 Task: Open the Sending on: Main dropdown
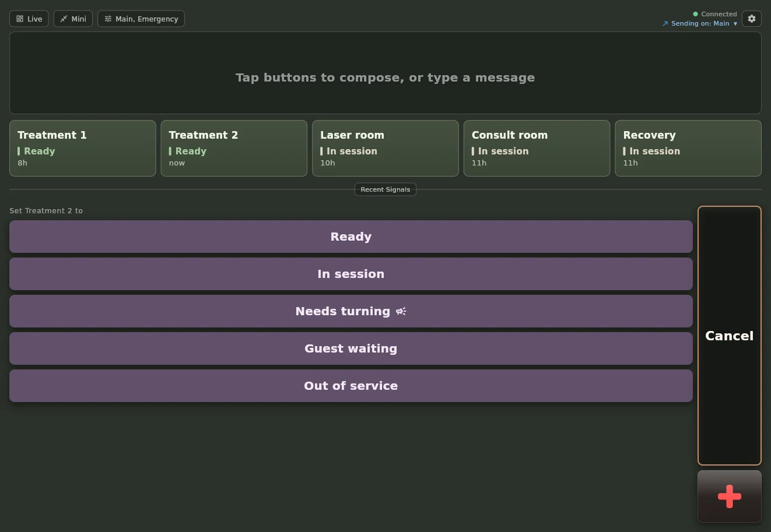(700, 23)
